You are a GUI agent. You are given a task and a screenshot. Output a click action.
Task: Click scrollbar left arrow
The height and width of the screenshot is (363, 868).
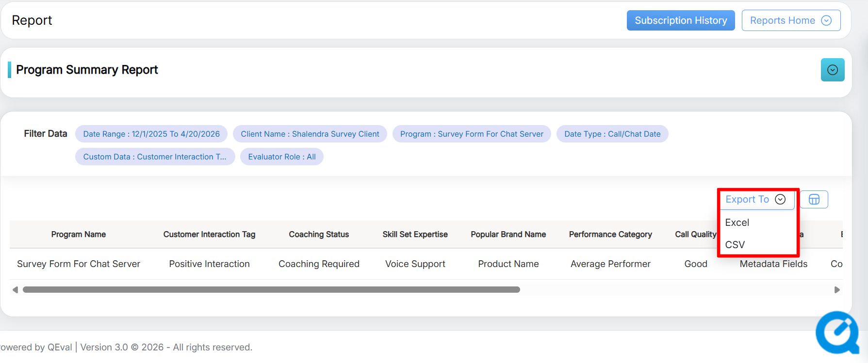pos(15,290)
